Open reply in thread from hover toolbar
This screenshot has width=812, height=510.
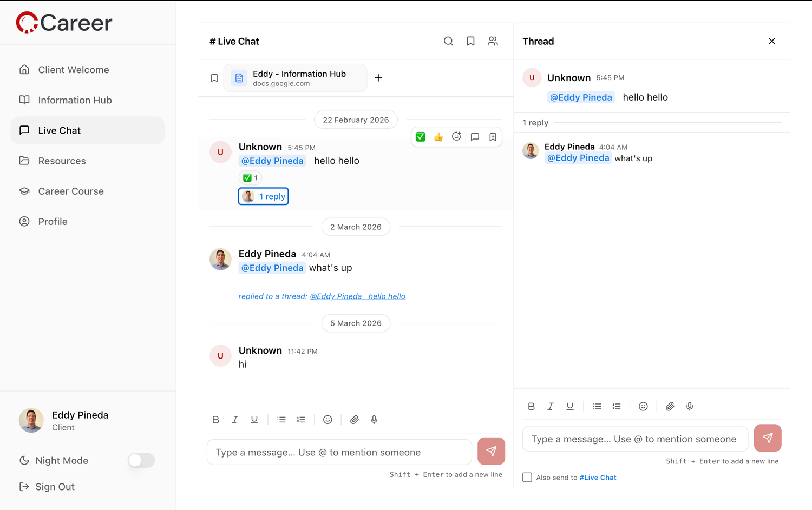[x=475, y=137]
